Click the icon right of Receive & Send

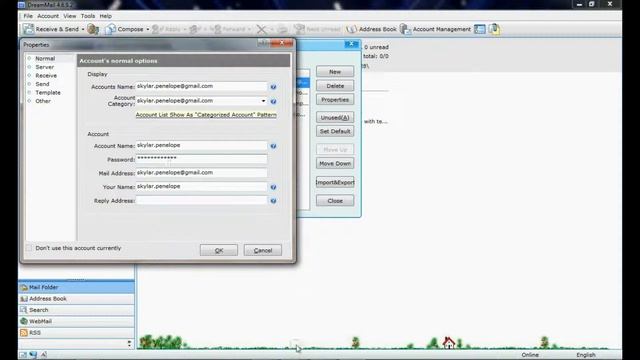pyautogui.click(x=93, y=29)
